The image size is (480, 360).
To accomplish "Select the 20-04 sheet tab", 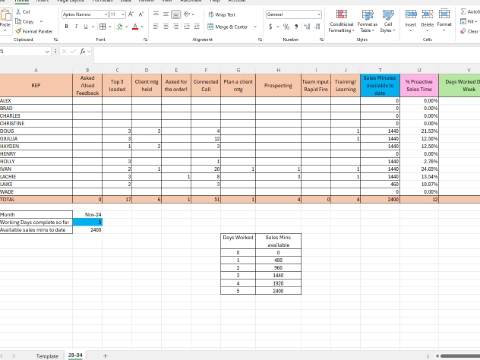I will pyautogui.click(x=75, y=355).
